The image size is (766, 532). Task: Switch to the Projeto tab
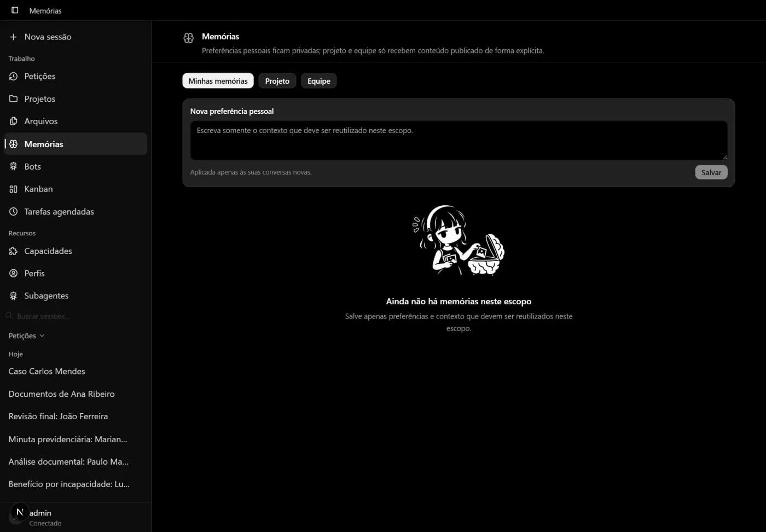(277, 81)
